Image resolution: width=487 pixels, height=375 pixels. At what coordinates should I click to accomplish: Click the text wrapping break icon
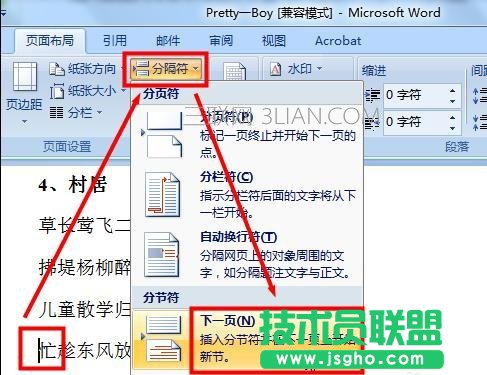point(162,255)
